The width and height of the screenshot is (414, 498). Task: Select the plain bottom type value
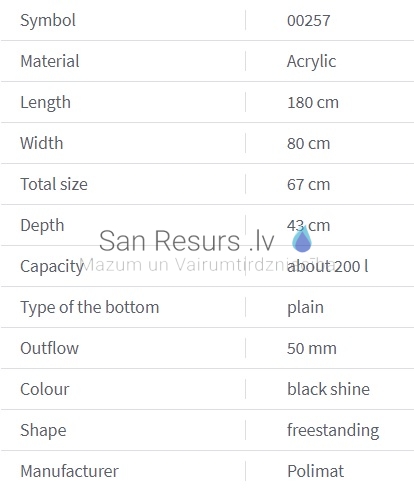305,308
